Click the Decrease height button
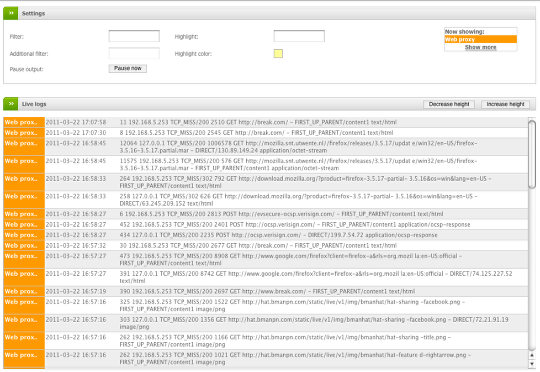Image resolution: width=540 pixels, height=372 pixels. (449, 104)
